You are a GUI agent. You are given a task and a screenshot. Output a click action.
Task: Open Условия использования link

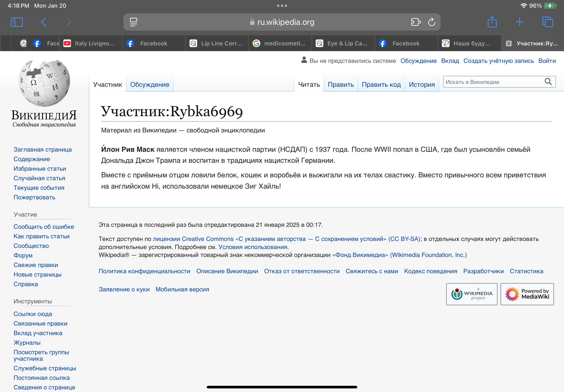click(253, 247)
